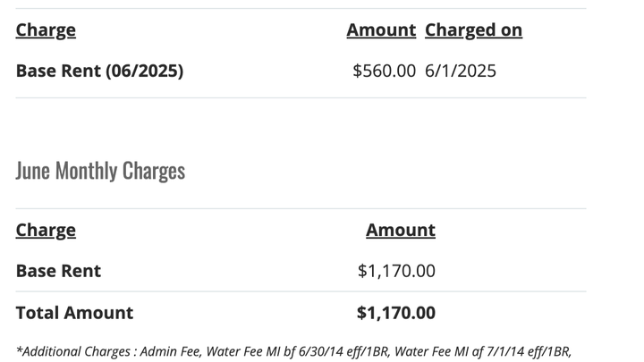Click the 6/1/2025 charged date
The image size is (644, 362).
[x=461, y=71]
